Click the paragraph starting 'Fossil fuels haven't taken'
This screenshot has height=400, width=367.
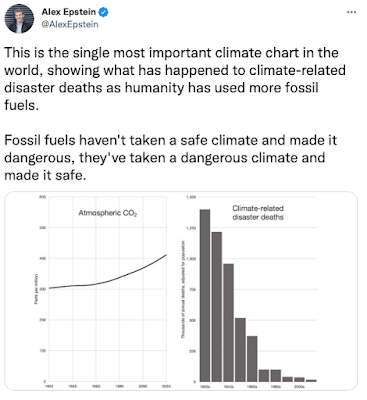click(170, 157)
